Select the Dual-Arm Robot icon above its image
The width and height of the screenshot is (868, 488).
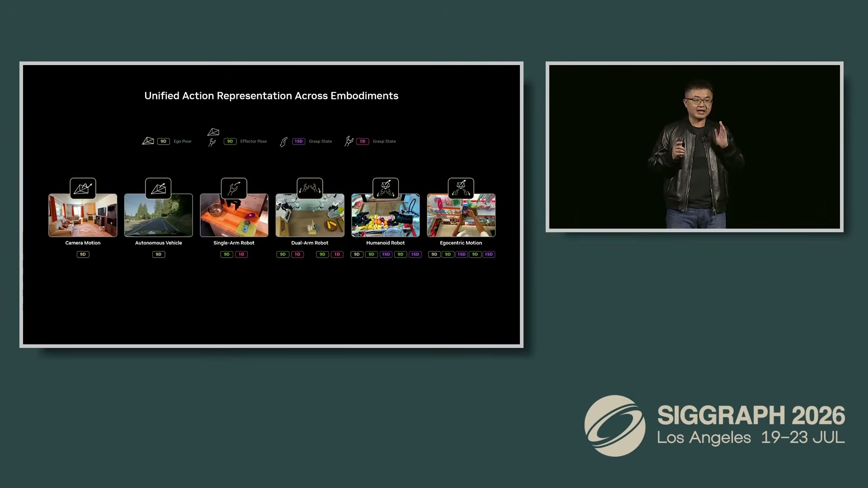tap(310, 188)
